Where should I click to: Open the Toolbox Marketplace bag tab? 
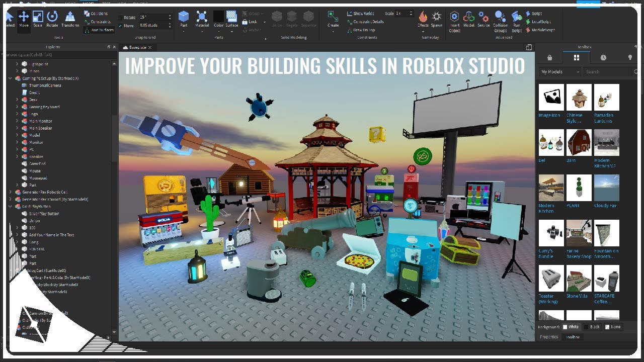pyautogui.click(x=549, y=57)
